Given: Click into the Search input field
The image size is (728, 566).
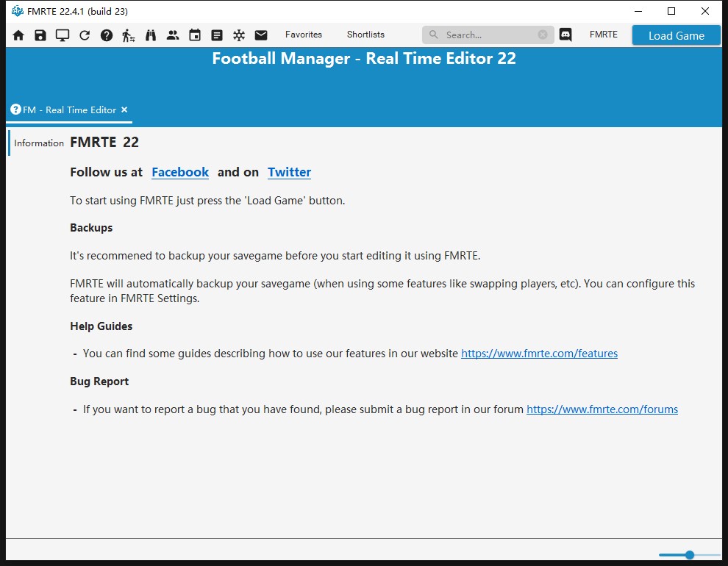Looking at the screenshot, I should [x=489, y=35].
